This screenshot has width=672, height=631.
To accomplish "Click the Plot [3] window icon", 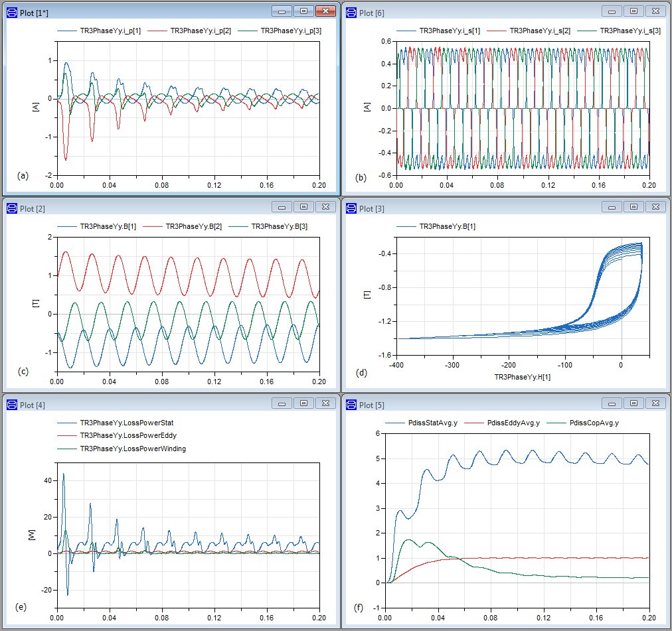I will (x=350, y=208).
